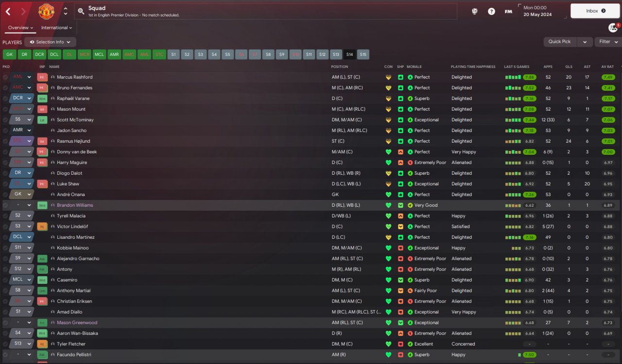Open Selection Info view dropdown
Screen dimensions: 622x364
pyautogui.click(x=51, y=42)
